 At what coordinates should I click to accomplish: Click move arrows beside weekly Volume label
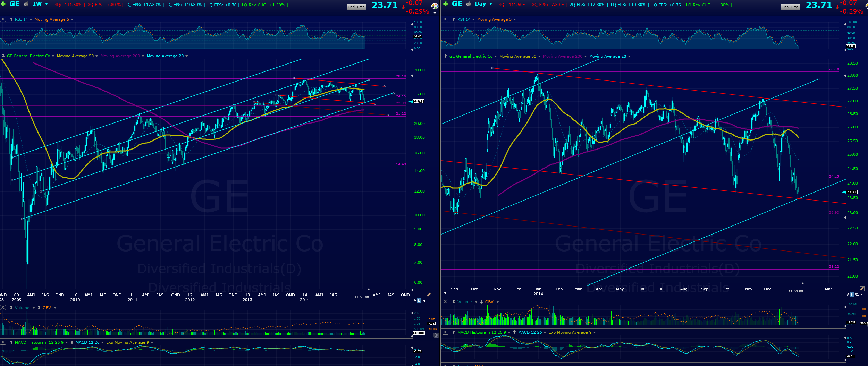tap(11, 308)
